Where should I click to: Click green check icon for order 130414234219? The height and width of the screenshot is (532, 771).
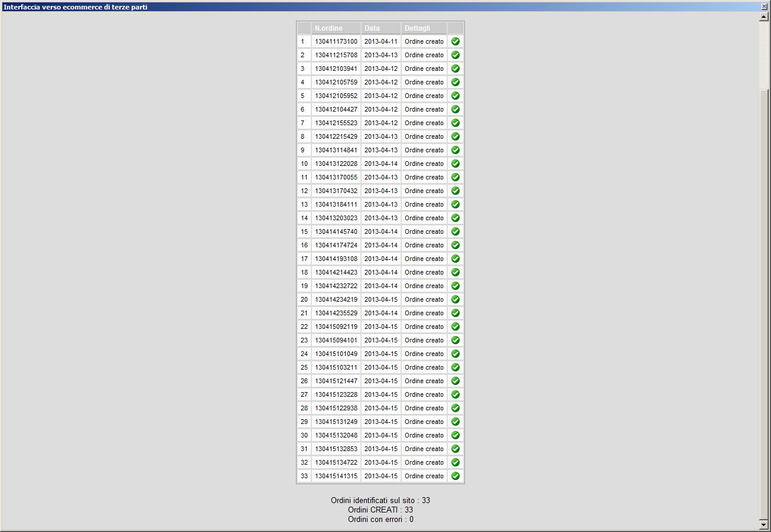pos(456,299)
